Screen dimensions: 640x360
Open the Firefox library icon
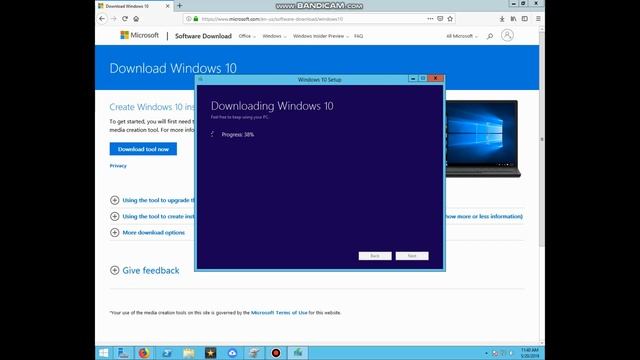pyautogui.click(x=513, y=19)
